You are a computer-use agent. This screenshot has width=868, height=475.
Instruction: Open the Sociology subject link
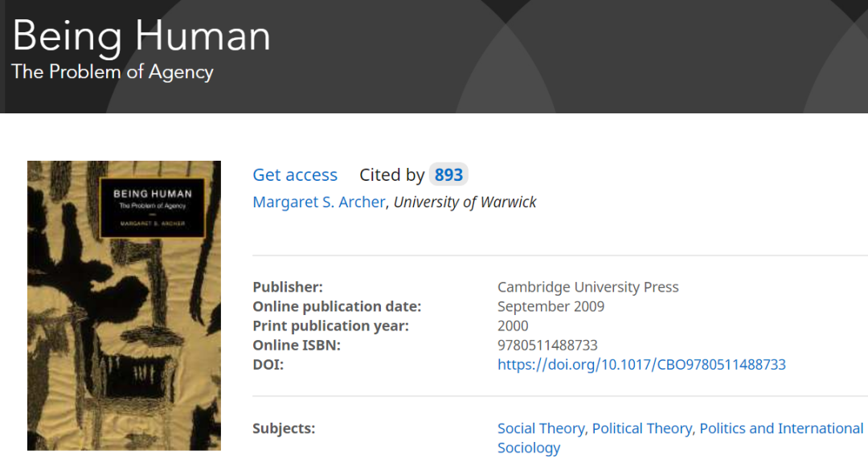pos(529,448)
